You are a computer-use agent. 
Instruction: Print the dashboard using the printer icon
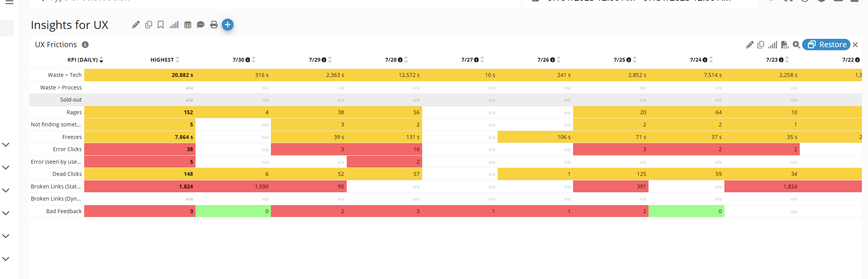[x=214, y=25]
